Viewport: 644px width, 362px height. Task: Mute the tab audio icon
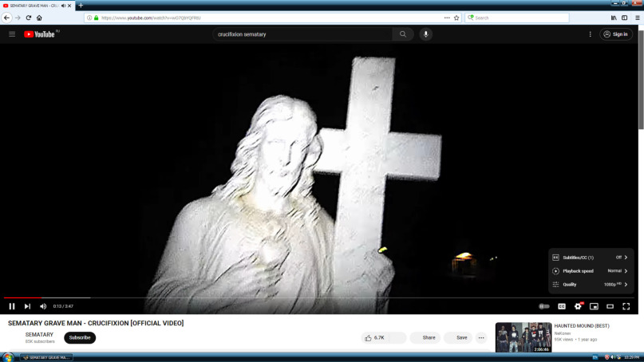[63, 6]
